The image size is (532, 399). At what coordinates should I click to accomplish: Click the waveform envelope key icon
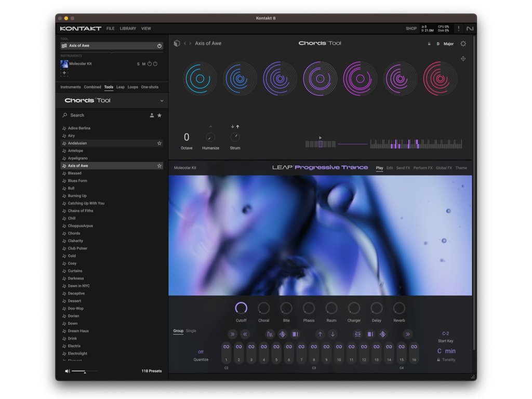point(270,334)
